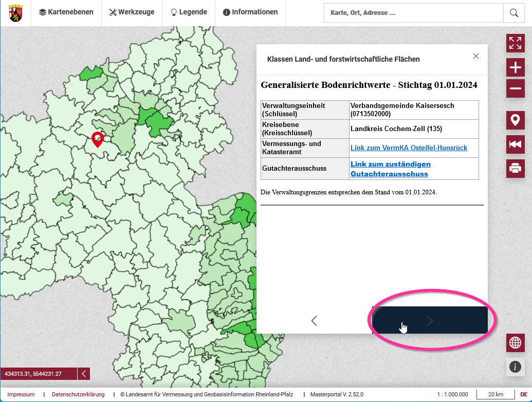Open the Werkzeuge menu
Image resolution: width=532 pixels, height=402 pixels.
pyautogui.click(x=132, y=12)
